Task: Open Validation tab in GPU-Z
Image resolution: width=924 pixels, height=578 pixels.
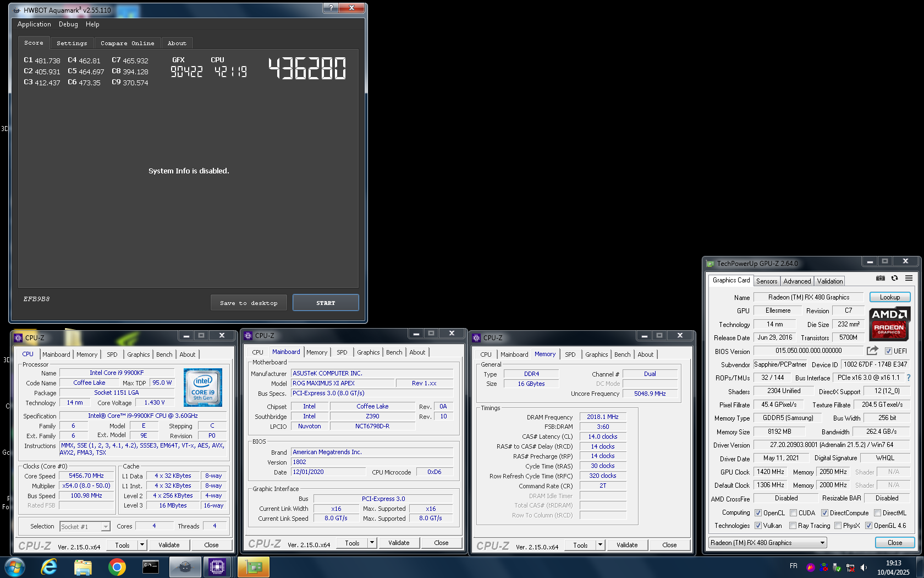Action: [x=829, y=281]
